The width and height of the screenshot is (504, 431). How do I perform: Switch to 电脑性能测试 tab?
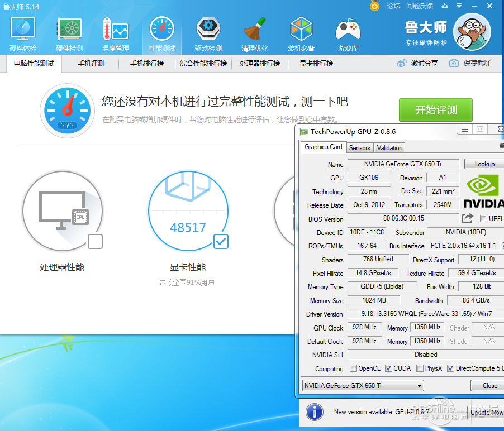point(34,64)
